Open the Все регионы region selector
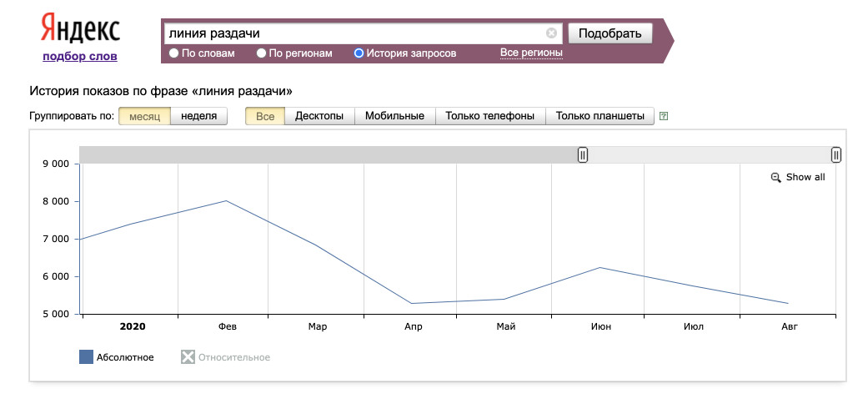868x399 pixels. click(x=531, y=53)
